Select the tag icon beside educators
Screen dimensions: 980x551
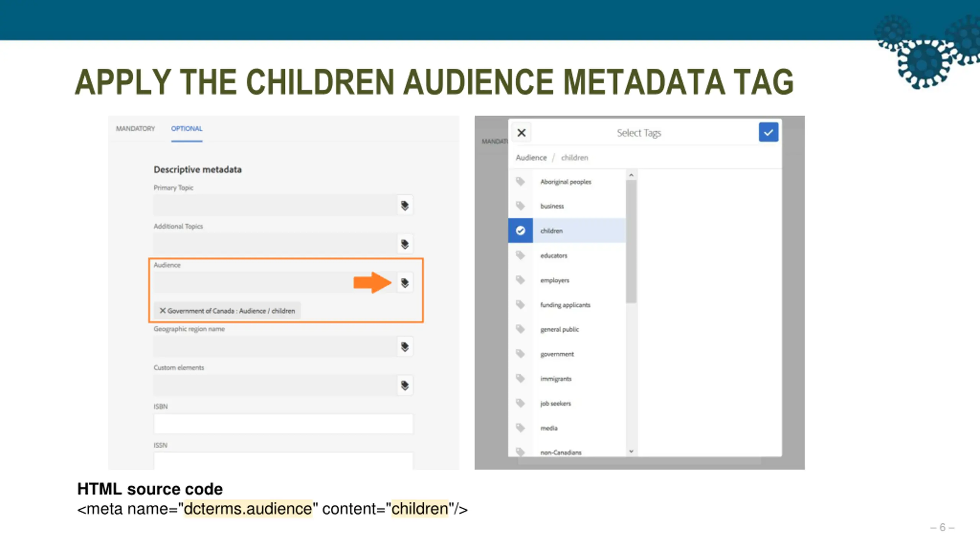coord(520,255)
